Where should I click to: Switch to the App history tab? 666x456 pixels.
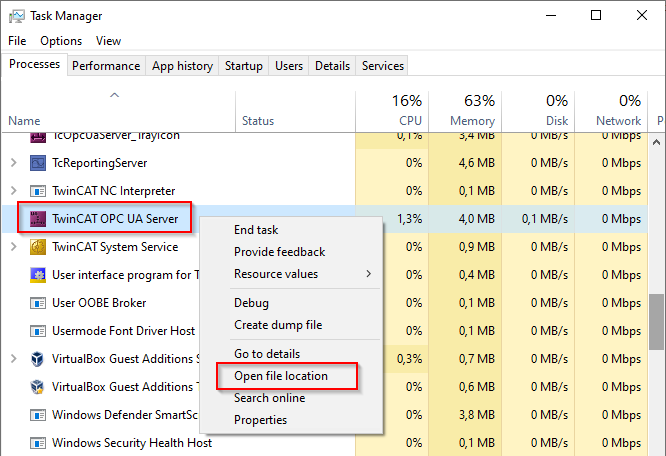pos(182,66)
